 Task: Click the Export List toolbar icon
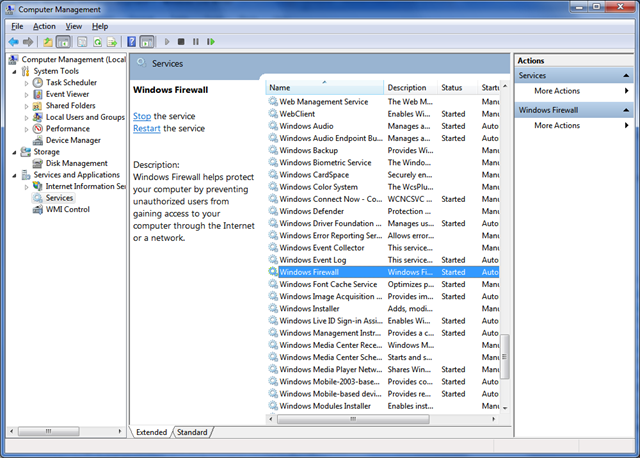click(112, 42)
